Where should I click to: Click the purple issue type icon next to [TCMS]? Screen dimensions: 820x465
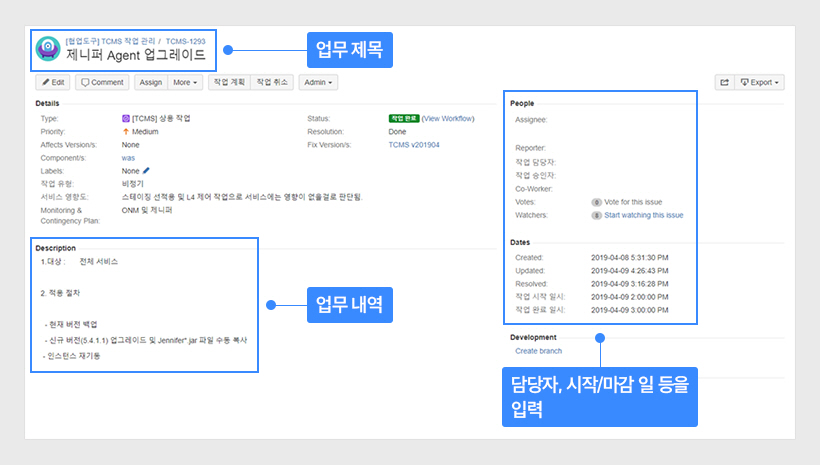point(125,118)
